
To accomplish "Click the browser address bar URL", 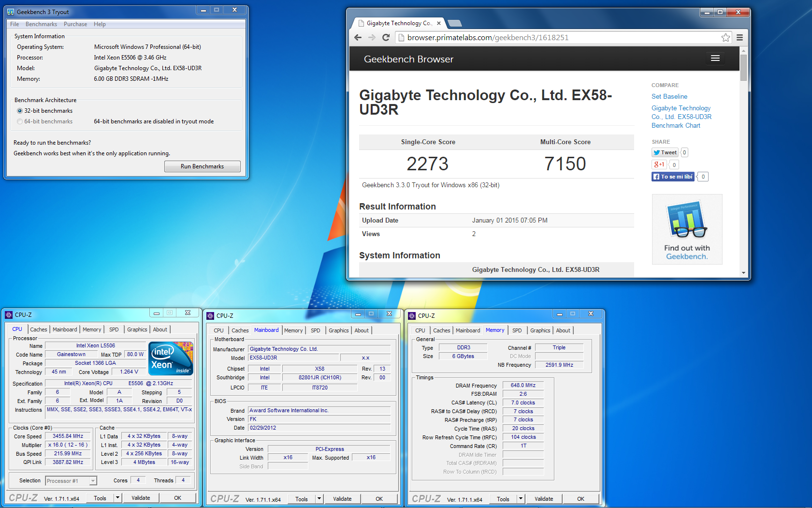I will [x=488, y=38].
